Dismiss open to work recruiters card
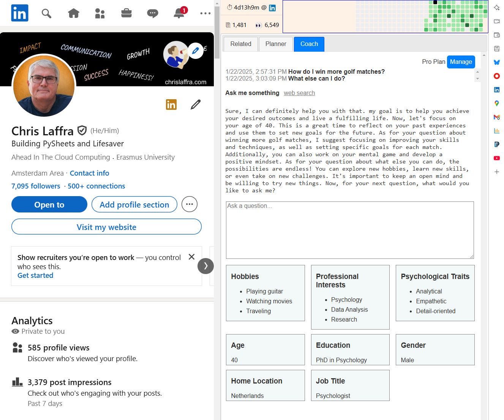This screenshot has width=504, height=420. pyautogui.click(x=192, y=257)
